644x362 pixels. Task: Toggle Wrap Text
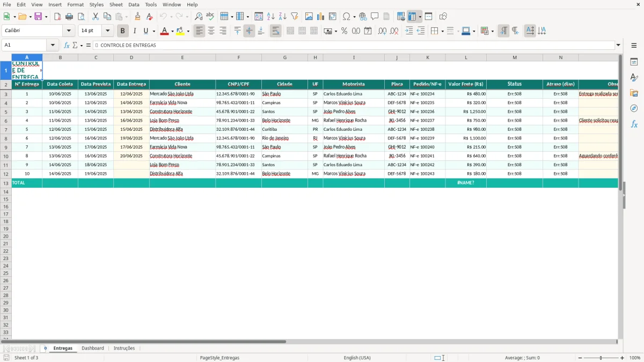[x=276, y=31]
